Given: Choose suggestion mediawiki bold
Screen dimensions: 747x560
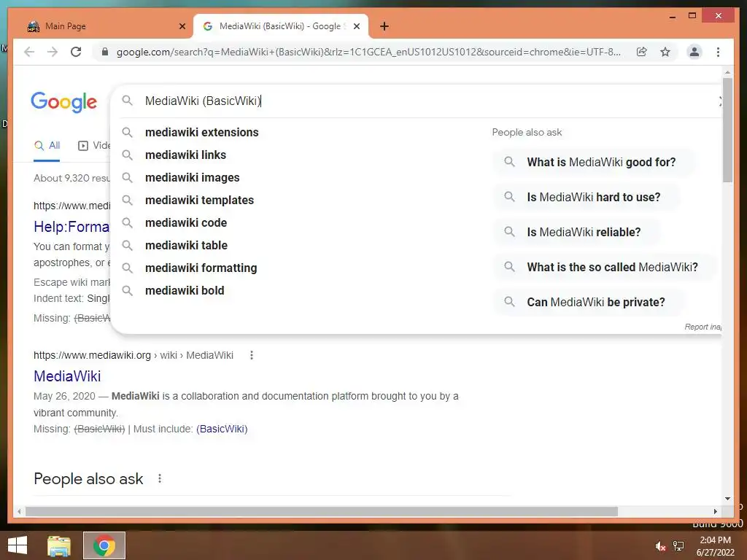Looking at the screenshot, I should (185, 290).
